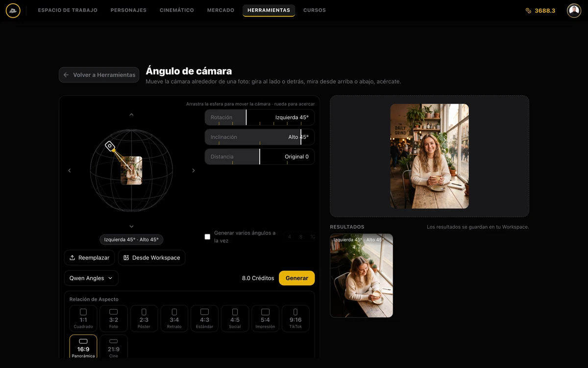This screenshot has height=368, width=588.
Task: Choose the 21:9 Cine aspect ratio
Action: [114, 347]
